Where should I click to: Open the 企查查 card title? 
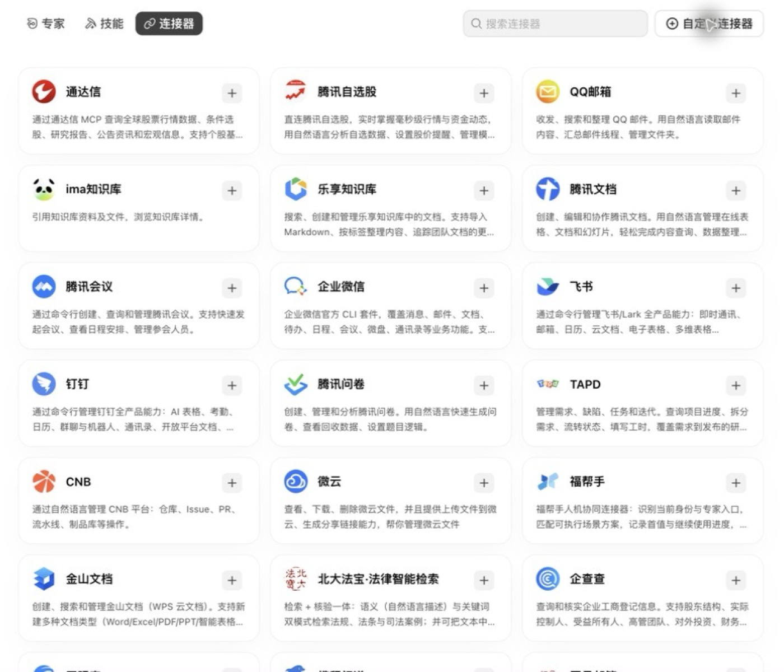[x=587, y=579]
